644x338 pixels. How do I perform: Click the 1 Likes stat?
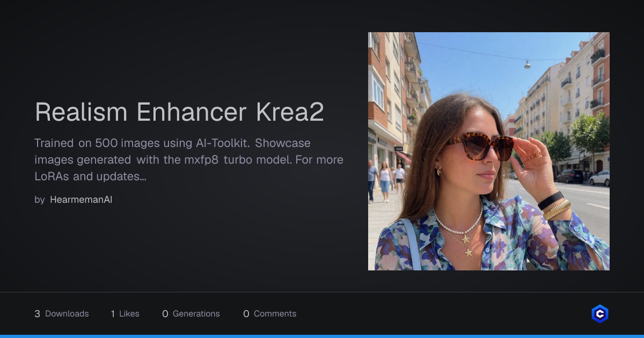[x=125, y=314]
